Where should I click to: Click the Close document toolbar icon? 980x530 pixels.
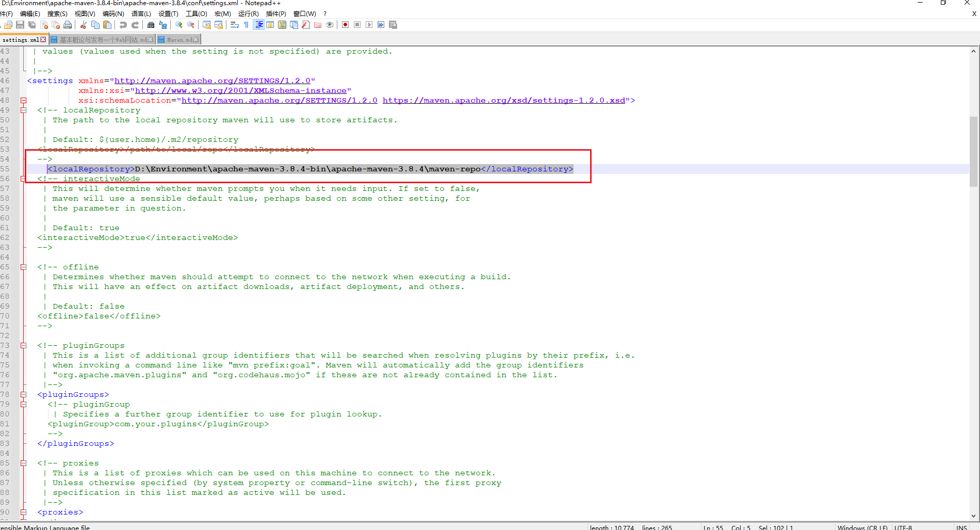click(x=44, y=25)
